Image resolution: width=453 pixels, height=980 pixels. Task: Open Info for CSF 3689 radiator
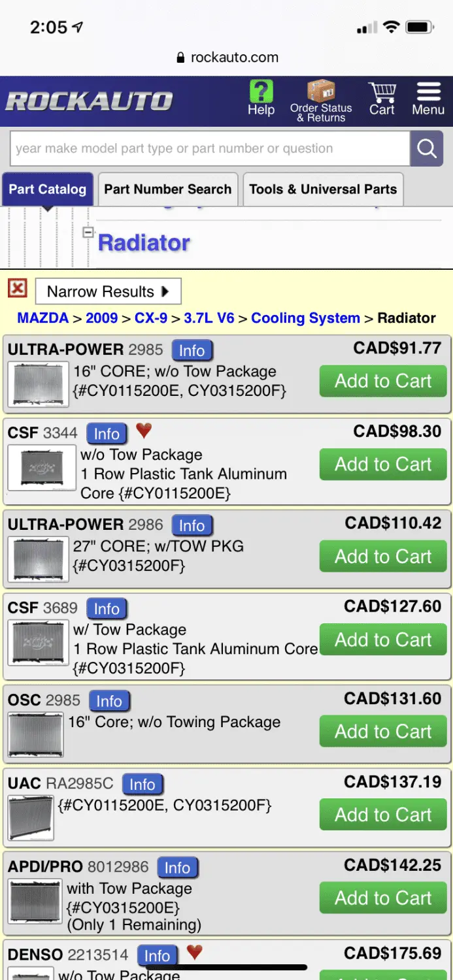106,609
